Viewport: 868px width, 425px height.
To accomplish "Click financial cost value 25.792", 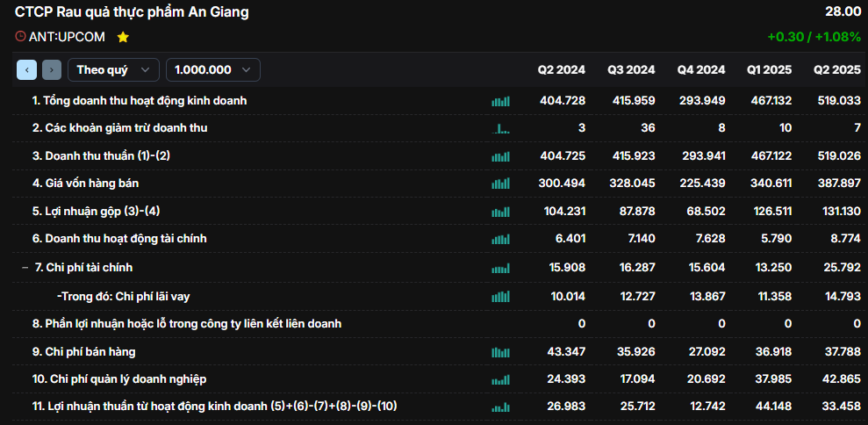I will pyautogui.click(x=843, y=268).
